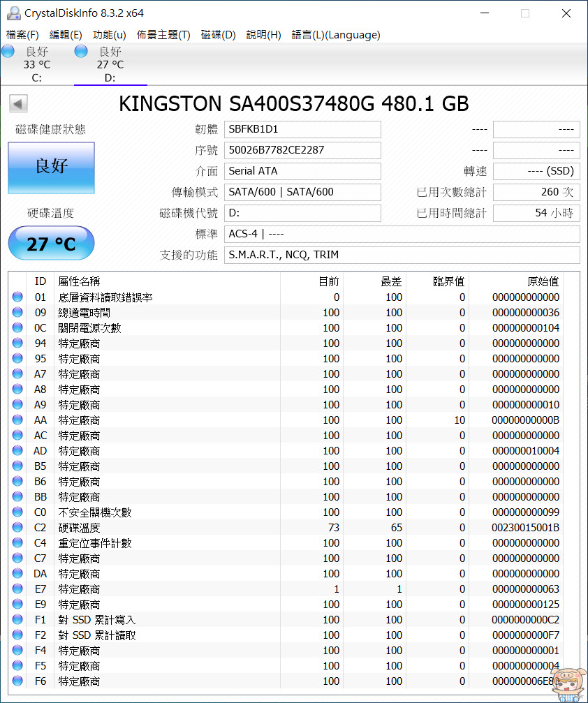Click status orb of attribute 09 row
This screenshot has height=703, width=588.
pos(17,312)
